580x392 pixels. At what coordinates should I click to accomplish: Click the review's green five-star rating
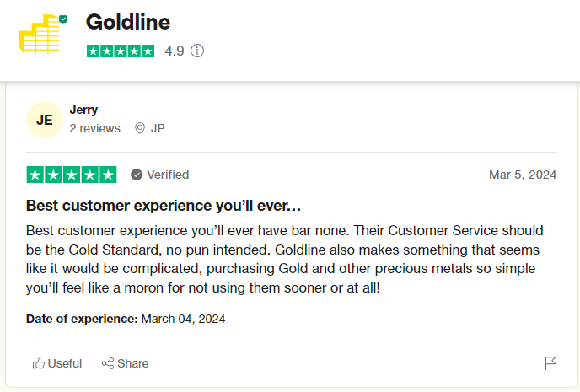tap(72, 175)
